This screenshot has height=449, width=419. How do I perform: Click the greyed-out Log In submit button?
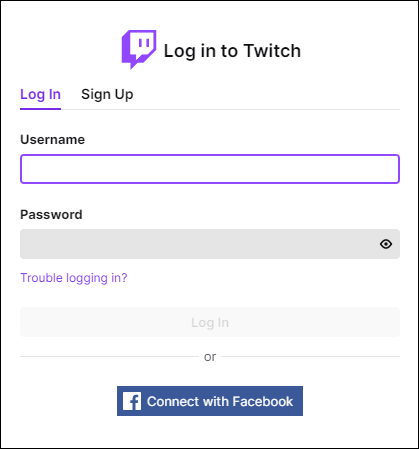coord(210,322)
